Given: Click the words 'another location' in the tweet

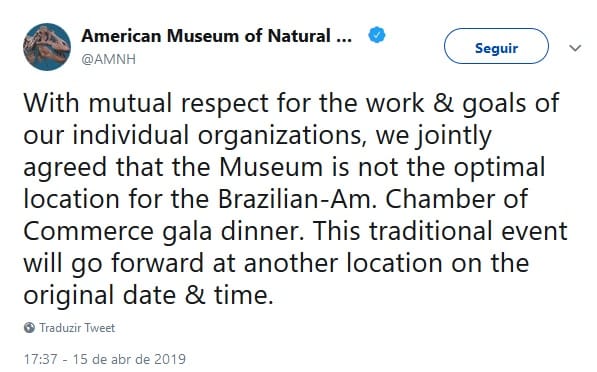Looking at the screenshot, I should coord(343,263).
